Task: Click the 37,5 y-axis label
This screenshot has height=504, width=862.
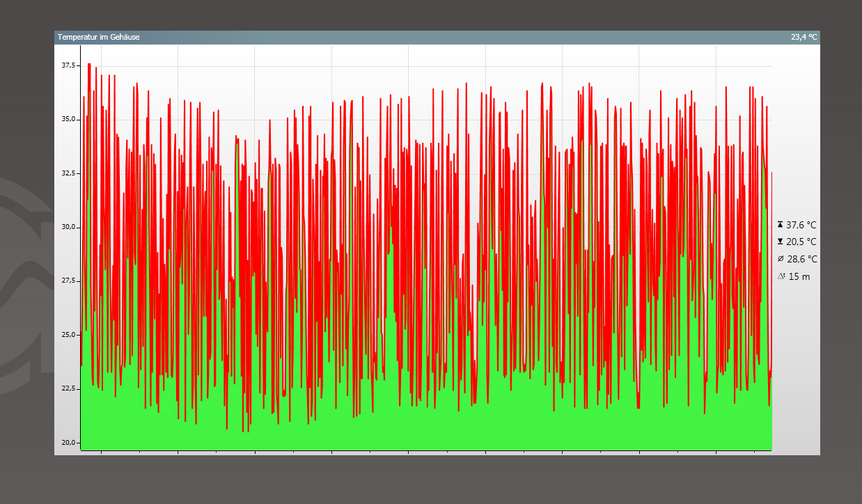Action: pyautogui.click(x=68, y=65)
